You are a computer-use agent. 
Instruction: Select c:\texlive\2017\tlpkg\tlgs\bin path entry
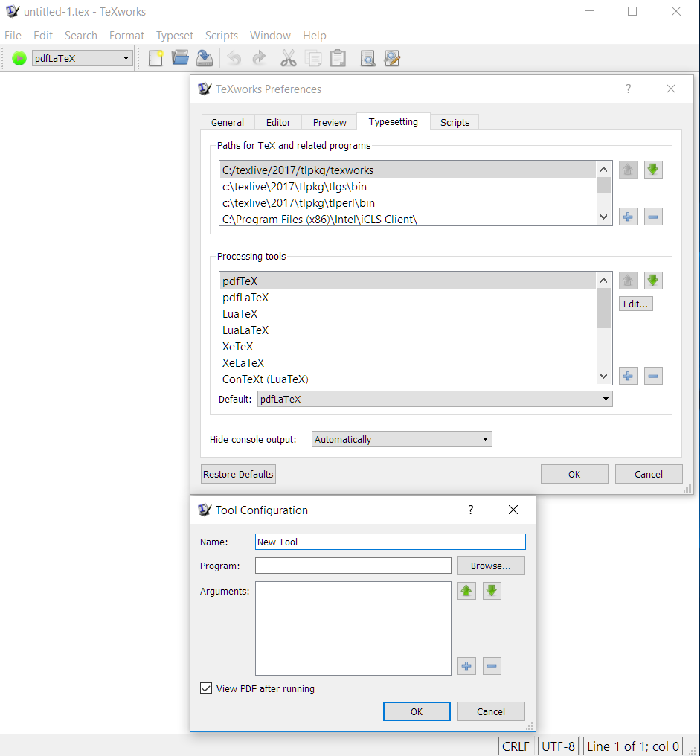point(408,187)
